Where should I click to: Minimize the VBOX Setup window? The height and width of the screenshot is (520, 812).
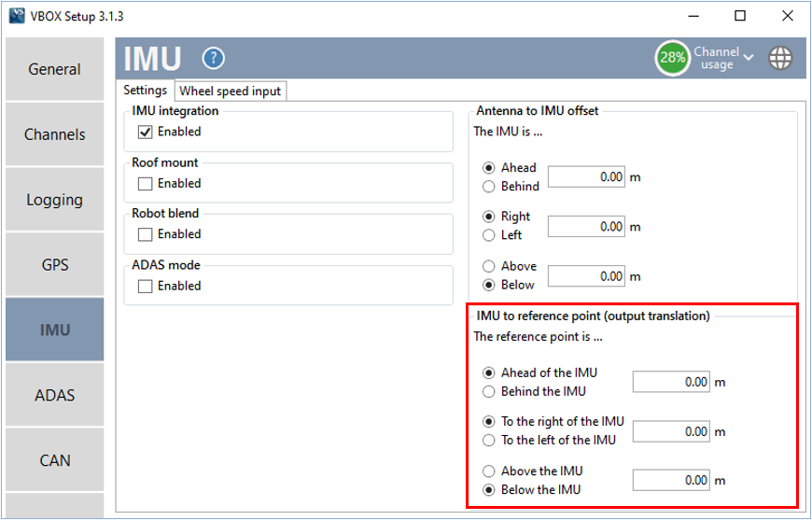coord(693,16)
